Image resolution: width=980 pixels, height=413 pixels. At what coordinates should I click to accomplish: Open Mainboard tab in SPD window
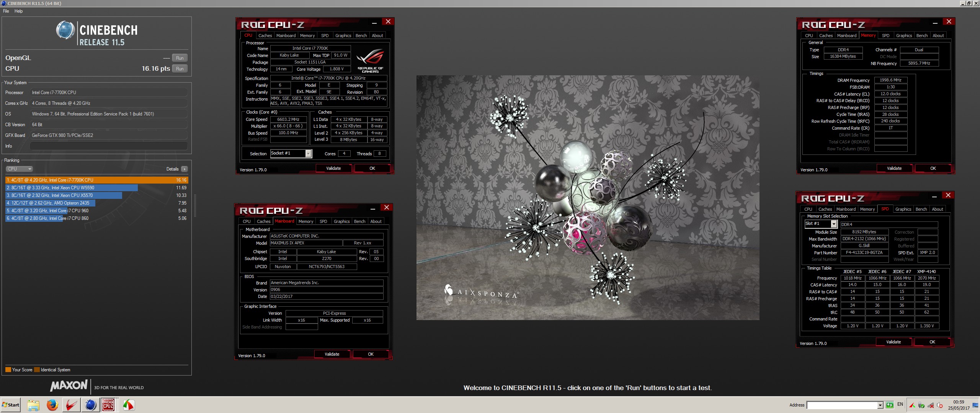(x=846, y=209)
